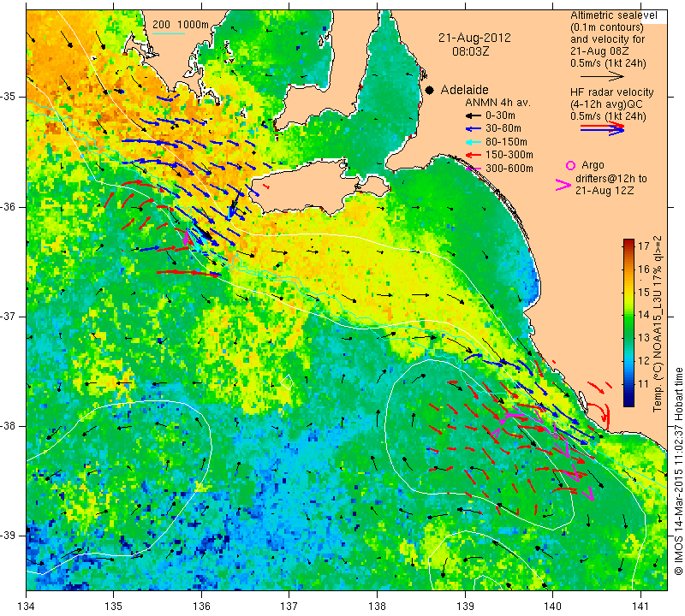Image resolution: width=685 pixels, height=616 pixels.
Task: Select the 'drifters@12h to' legend text
Action: pyautogui.click(x=611, y=179)
